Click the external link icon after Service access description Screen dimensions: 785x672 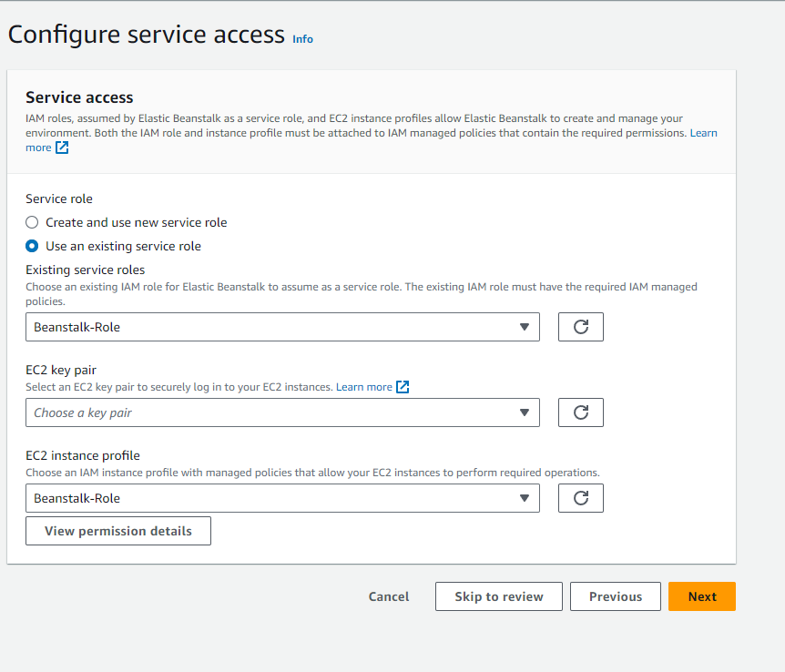pos(62,148)
